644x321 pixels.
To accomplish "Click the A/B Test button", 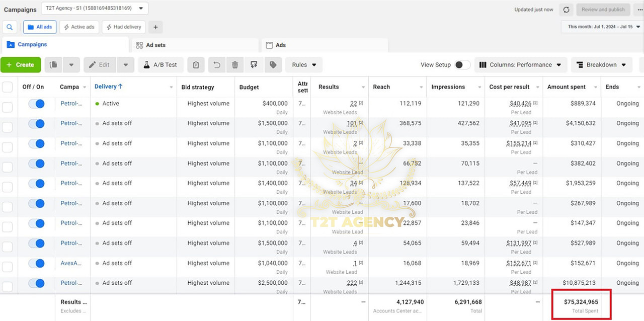I will 160,65.
